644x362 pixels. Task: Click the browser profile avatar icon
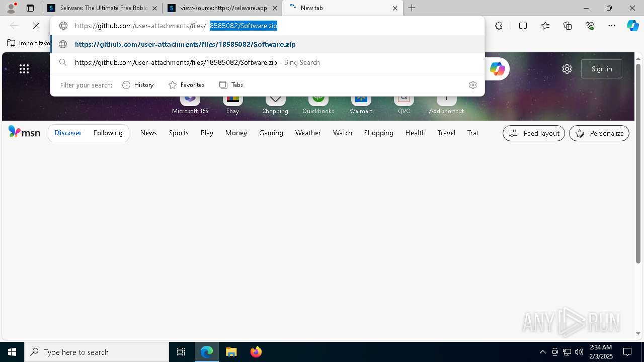[x=11, y=8]
